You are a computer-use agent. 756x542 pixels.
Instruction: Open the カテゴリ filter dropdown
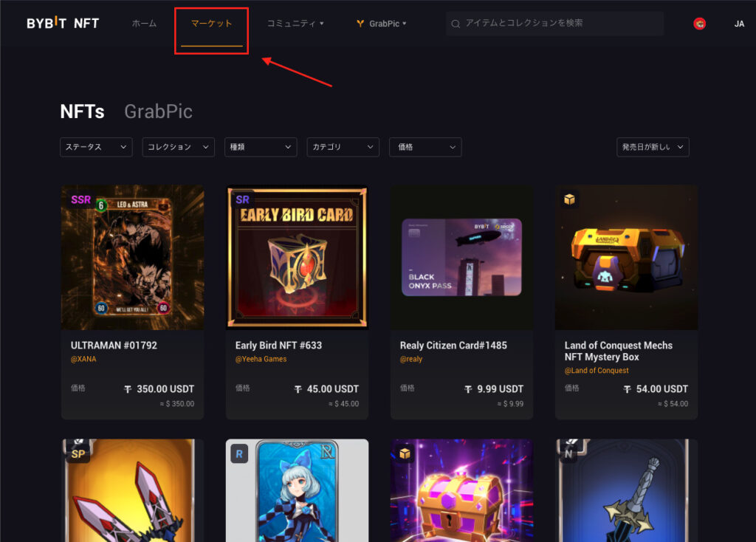tap(343, 147)
